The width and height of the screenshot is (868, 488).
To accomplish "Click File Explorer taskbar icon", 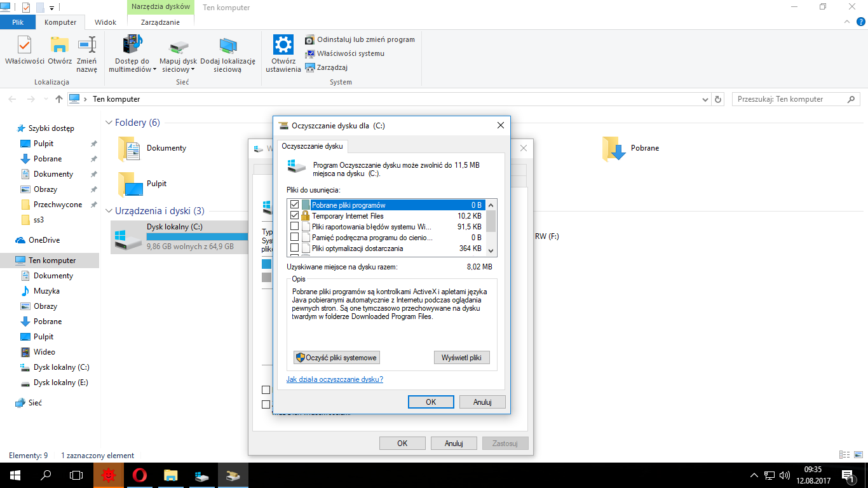I will (170, 475).
